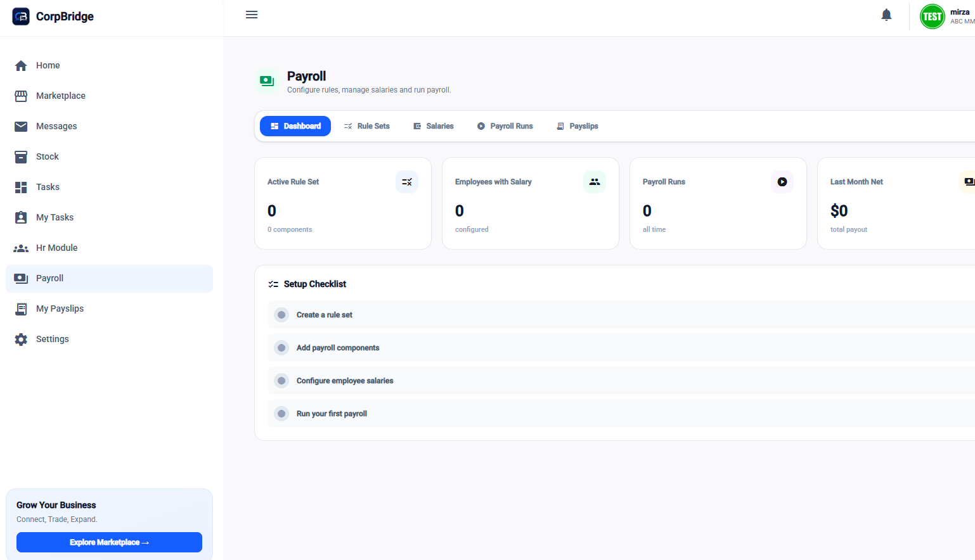Click the Configure employee salaries circle
This screenshot has height=560, width=975.
(x=281, y=381)
